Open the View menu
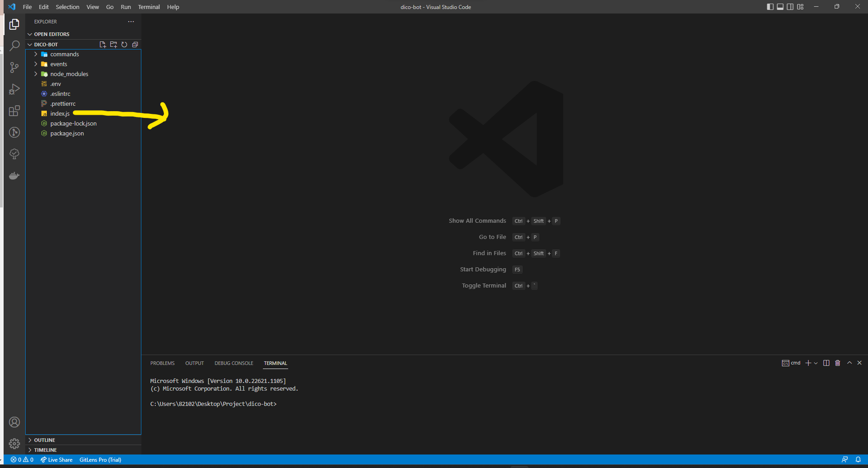 pyautogui.click(x=93, y=7)
